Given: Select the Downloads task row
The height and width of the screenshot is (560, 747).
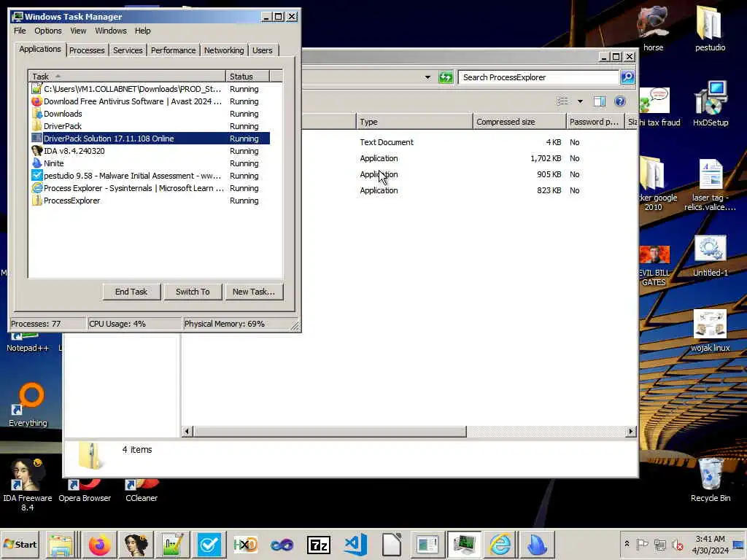Looking at the screenshot, I should pyautogui.click(x=150, y=114).
